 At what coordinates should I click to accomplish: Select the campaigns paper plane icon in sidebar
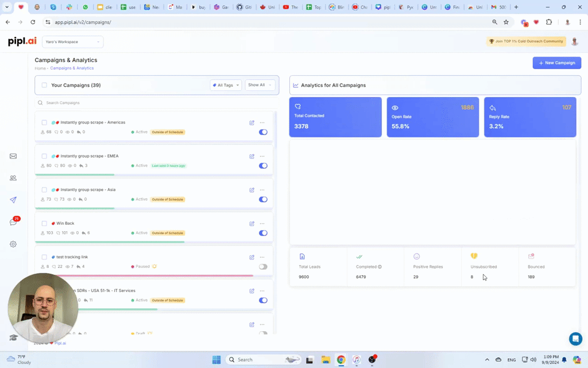(x=13, y=200)
